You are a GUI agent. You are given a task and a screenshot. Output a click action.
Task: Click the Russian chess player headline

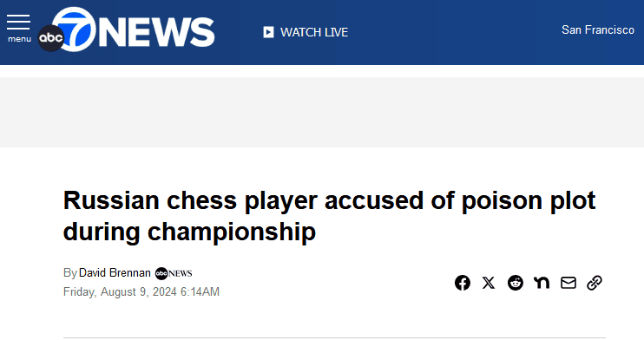coord(329,216)
